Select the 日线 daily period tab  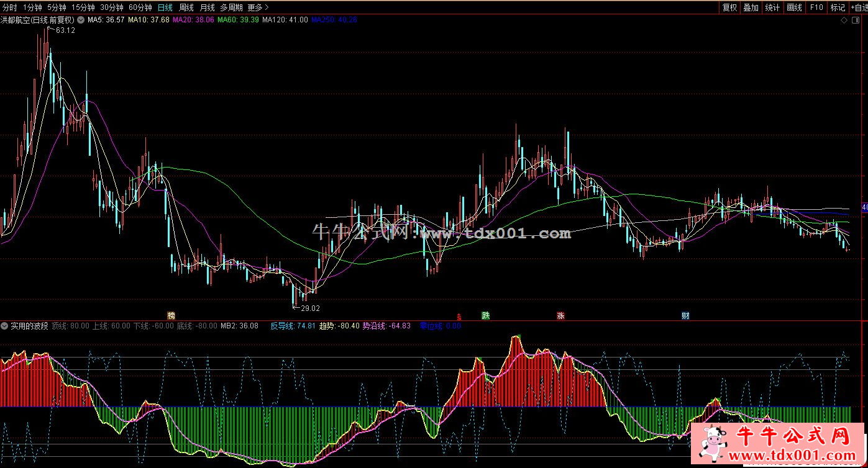tap(165, 7)
